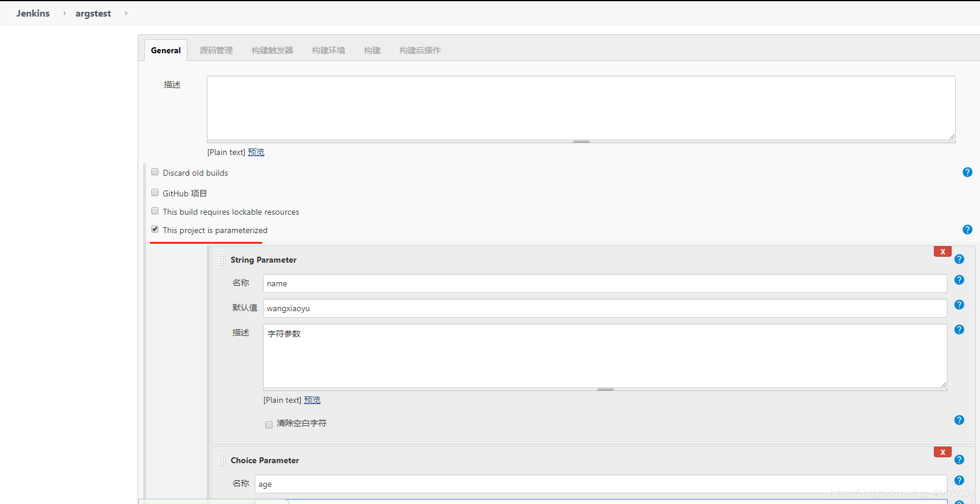Open help for String Parameter description field
Viewport: 980px width, 504px height.
pyautogui.click(x=959, y=329)
